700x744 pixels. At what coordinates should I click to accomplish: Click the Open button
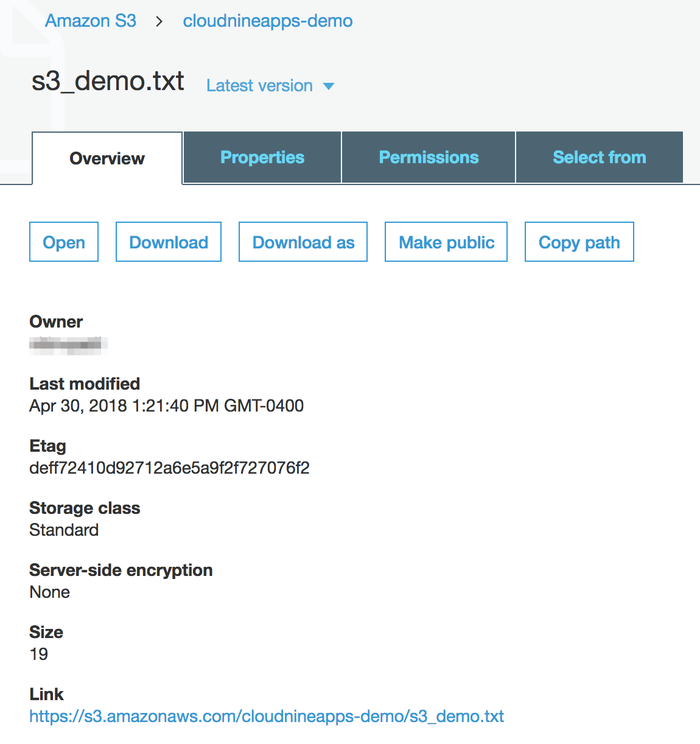tap(64, 242)
